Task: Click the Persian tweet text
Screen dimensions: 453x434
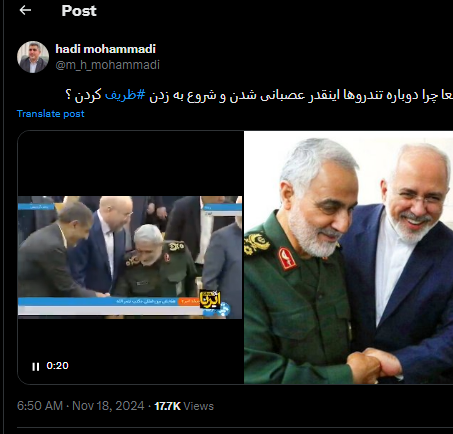Action: click(259, 95)
